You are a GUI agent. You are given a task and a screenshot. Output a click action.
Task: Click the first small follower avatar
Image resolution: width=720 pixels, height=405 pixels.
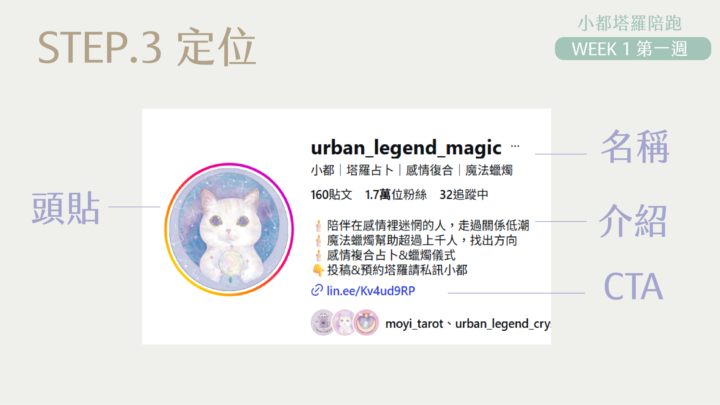click(322, 322)
